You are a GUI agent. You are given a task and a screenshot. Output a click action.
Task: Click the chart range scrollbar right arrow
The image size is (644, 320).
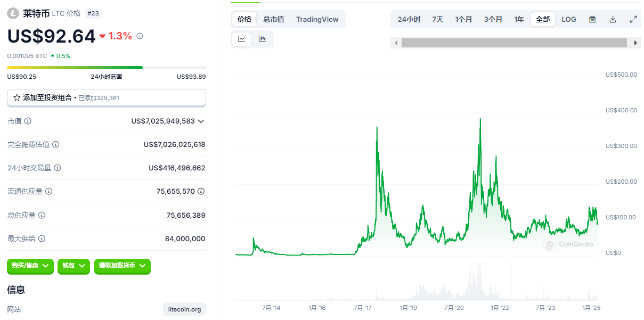(x=636, y=43)
